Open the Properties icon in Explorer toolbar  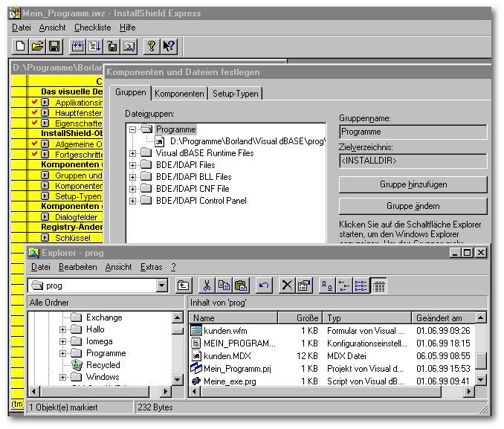click(x=303, y=286)
